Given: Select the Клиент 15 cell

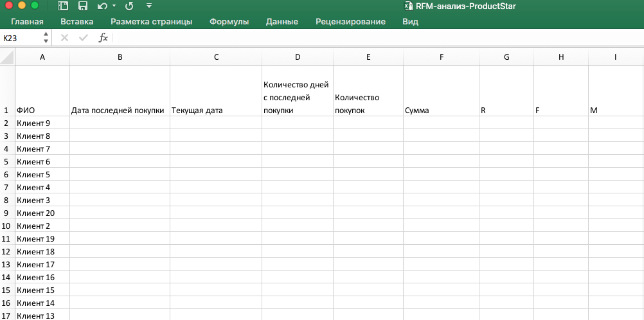Looking at the screenshot, I should [42, 290].
